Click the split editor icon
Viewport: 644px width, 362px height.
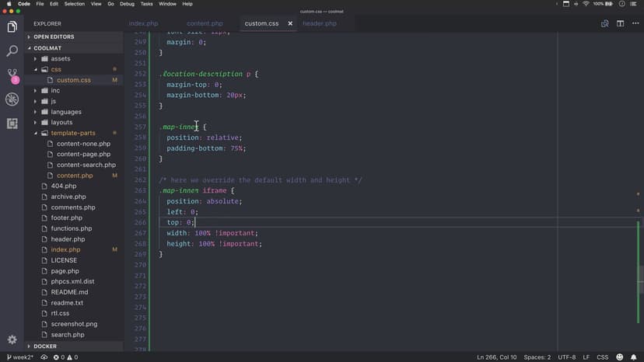pyautogui.click(x=620, y=23)
